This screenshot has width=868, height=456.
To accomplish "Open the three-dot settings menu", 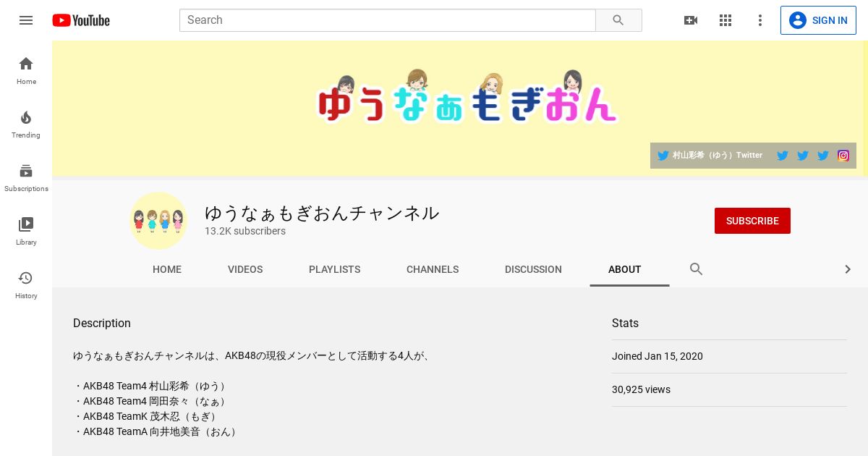I will point(760,20).
